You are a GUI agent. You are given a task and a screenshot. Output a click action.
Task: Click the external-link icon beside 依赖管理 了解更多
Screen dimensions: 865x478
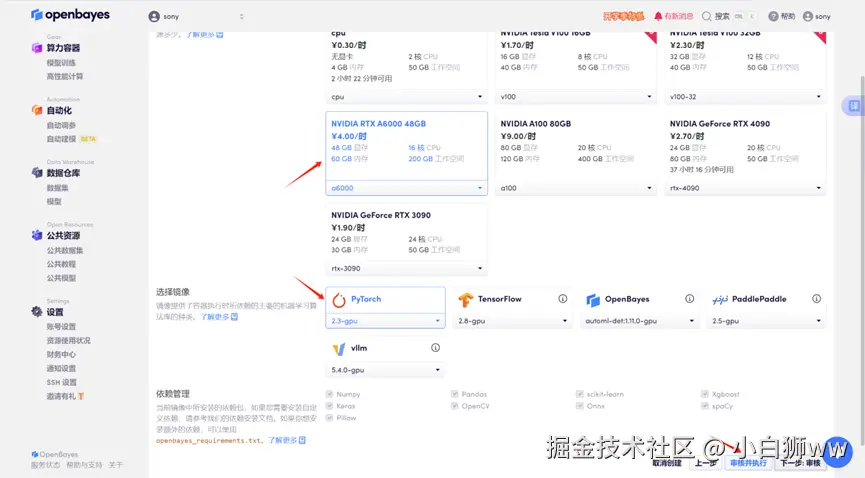click(x=302, y=440)
